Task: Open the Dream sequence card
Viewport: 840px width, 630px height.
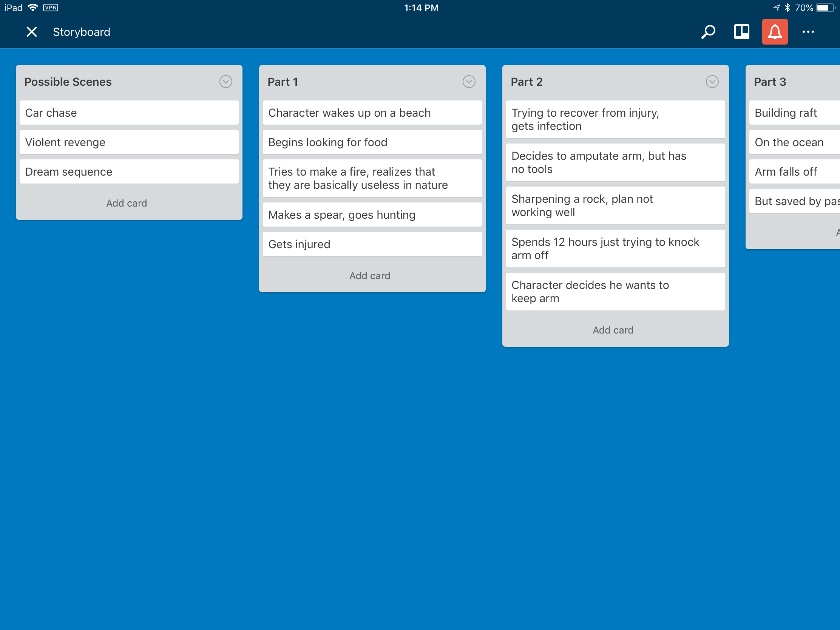Action: (129, 171)
